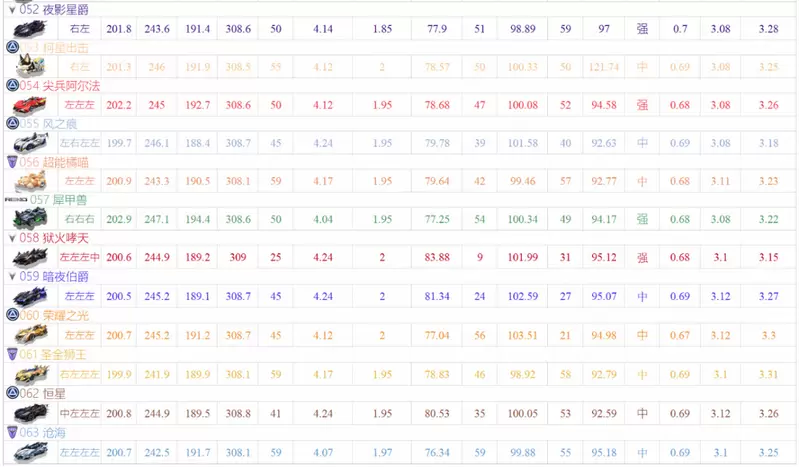Click the logo badge beside 057 犀甲兽
This screenshot has height=467, width=799.
tap(16, 199)
